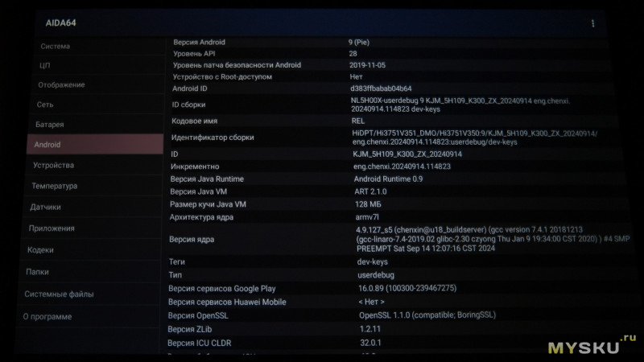
Task: Select the Сеть section
Action: coord(45,105)
